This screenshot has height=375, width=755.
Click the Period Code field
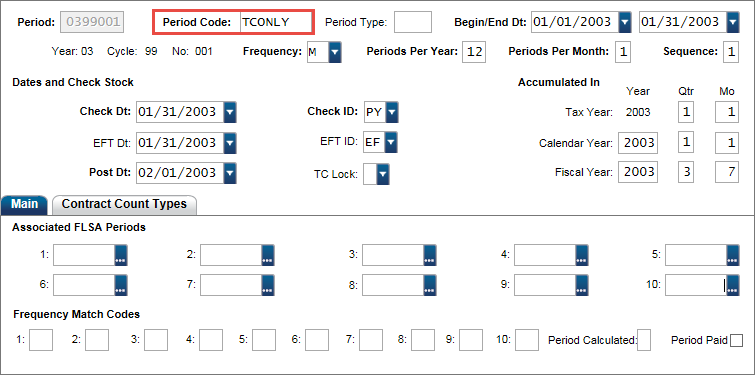[276, 22]
